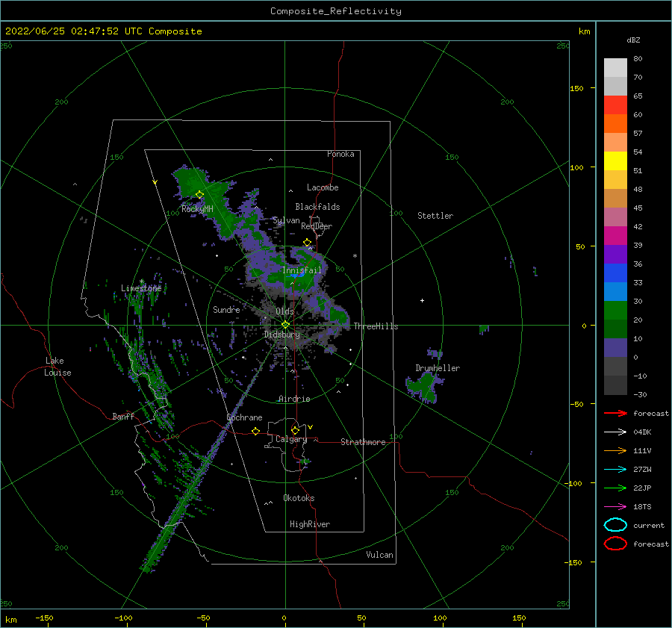Click the dBZ legend heading
The width and height of the screenshot is (672, 628).
(x=633, y=40)
